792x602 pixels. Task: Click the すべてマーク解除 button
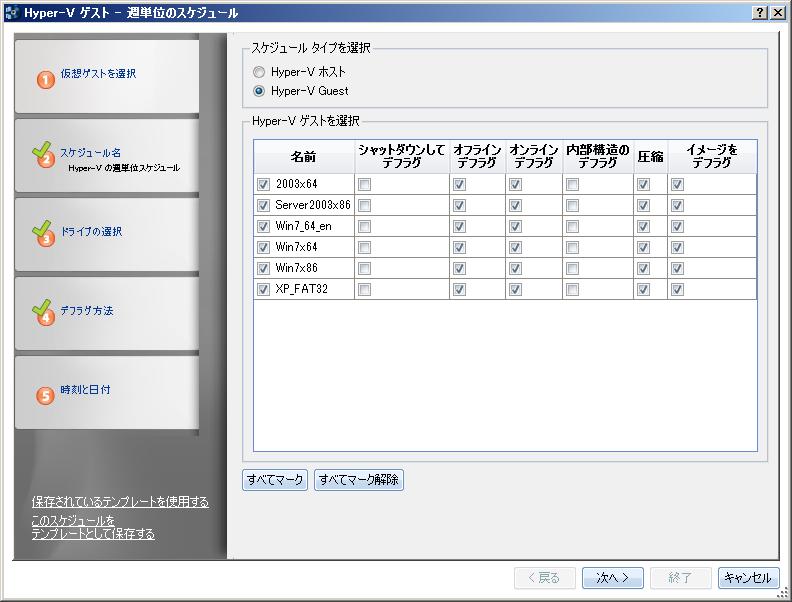click(359, 479)
